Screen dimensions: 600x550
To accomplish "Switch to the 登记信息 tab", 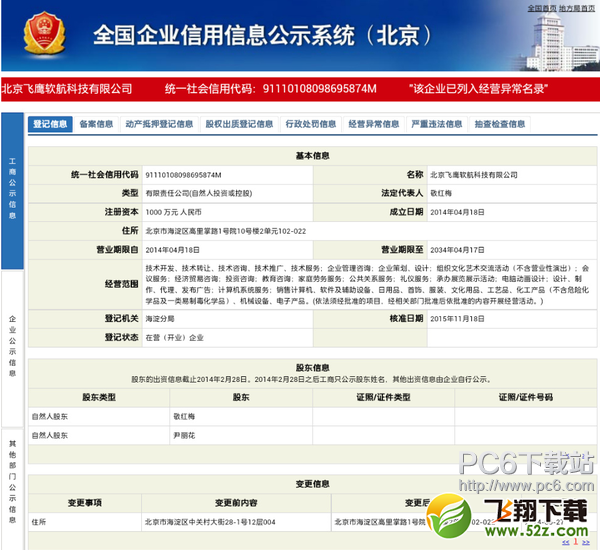I will click(x=50, y=125).
